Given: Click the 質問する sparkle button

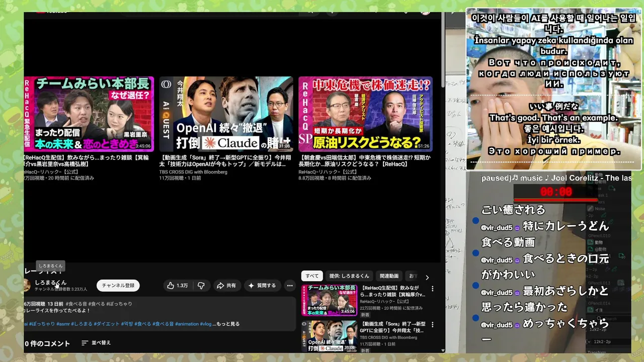Looking at the screenshot, I should [x=263, y=286].
